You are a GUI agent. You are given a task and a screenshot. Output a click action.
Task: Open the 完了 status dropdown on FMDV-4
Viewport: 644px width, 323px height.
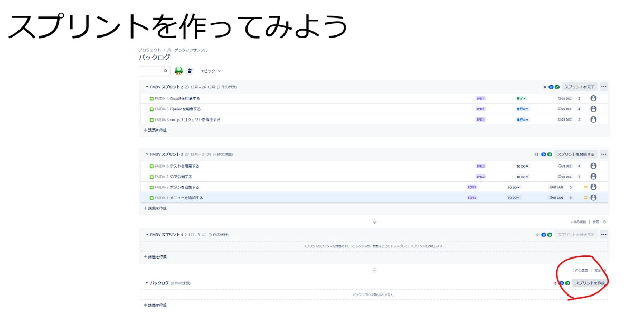tap(521, 98)
